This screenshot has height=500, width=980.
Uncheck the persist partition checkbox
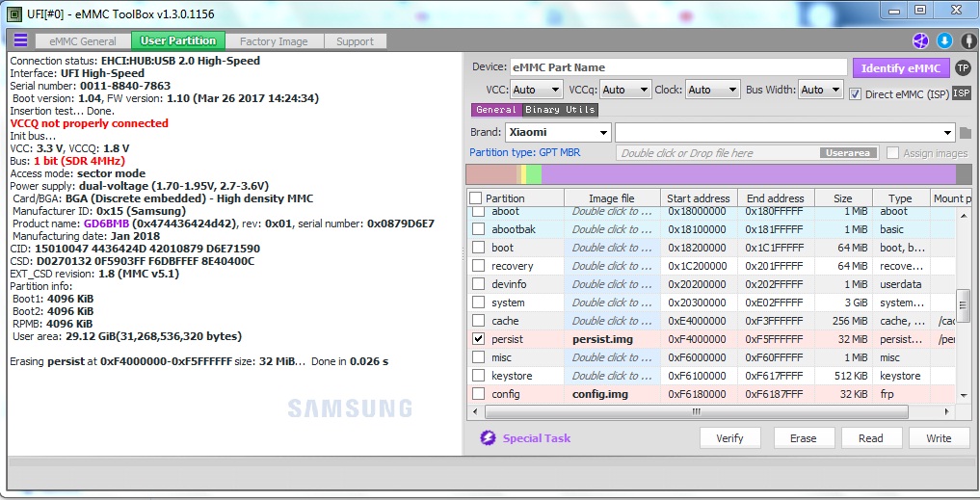[478, 339]
